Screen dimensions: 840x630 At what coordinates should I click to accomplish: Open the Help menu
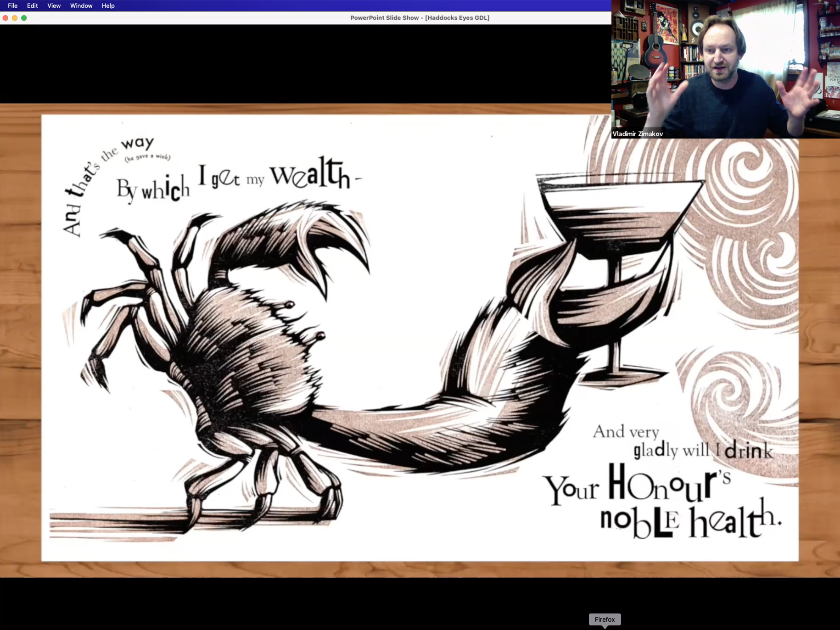[108, 6]
